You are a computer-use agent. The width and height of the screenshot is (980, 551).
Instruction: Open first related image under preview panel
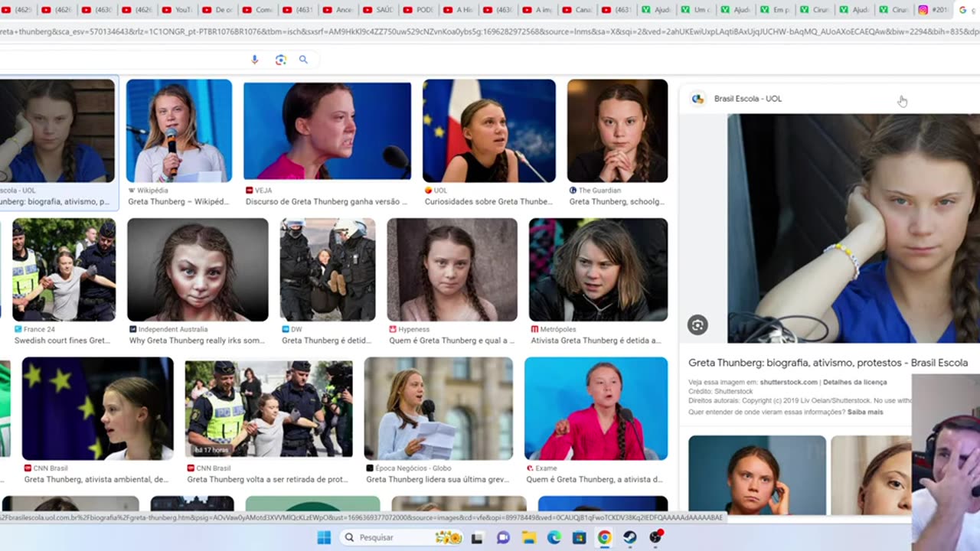tap(757, 475)
